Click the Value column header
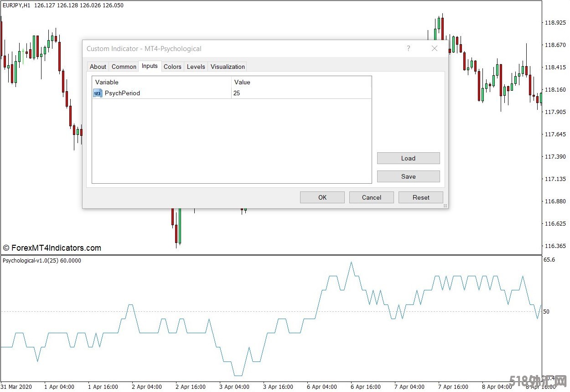Viewport: 570px width, 392px height. (x=301, y=82)
